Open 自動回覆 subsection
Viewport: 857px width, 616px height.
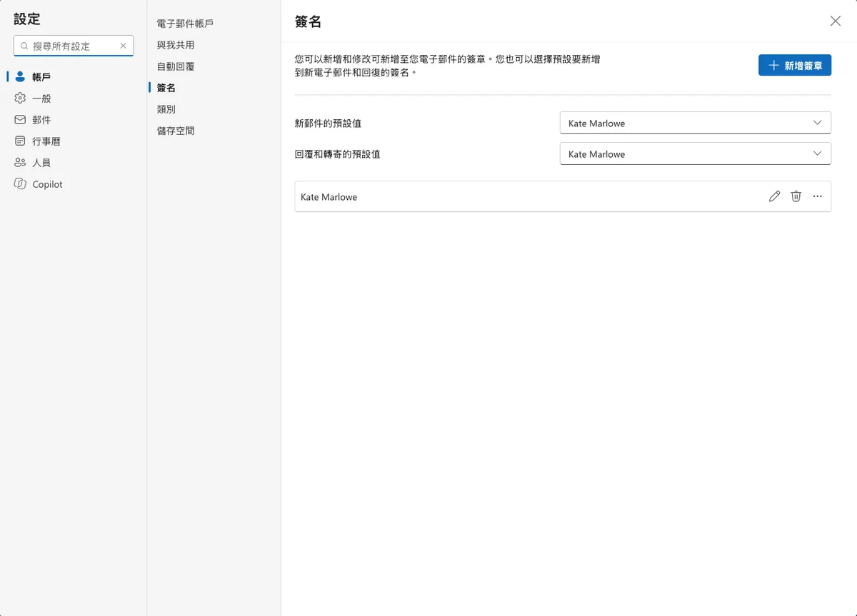pyautogui.click(x=176, y=66)
